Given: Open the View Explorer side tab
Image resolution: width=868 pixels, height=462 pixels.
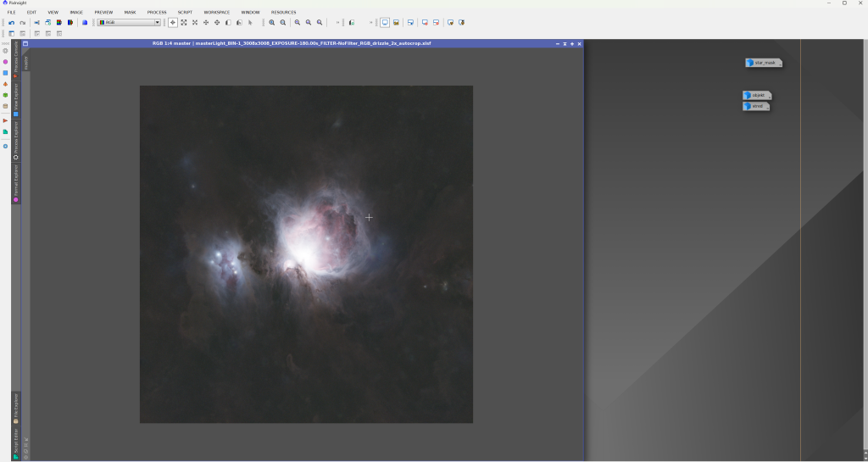Looking at the screenshot, I should [16, 98].
